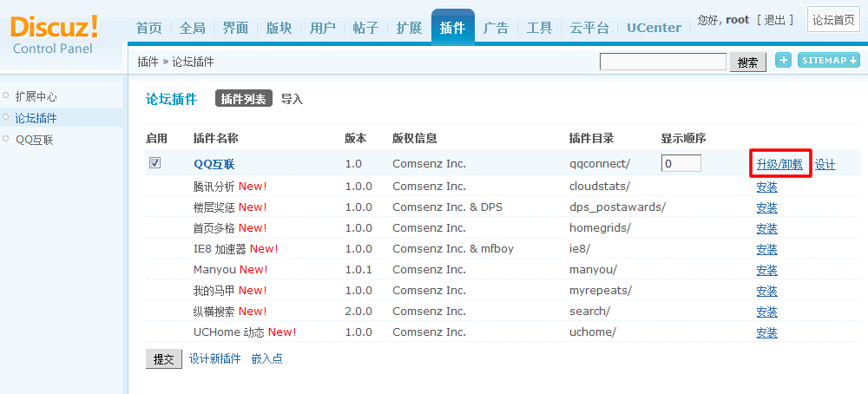Open 扩展中心 in the sidebar
The height and width of the screenshot is (394, 868).
coord(36,97)
